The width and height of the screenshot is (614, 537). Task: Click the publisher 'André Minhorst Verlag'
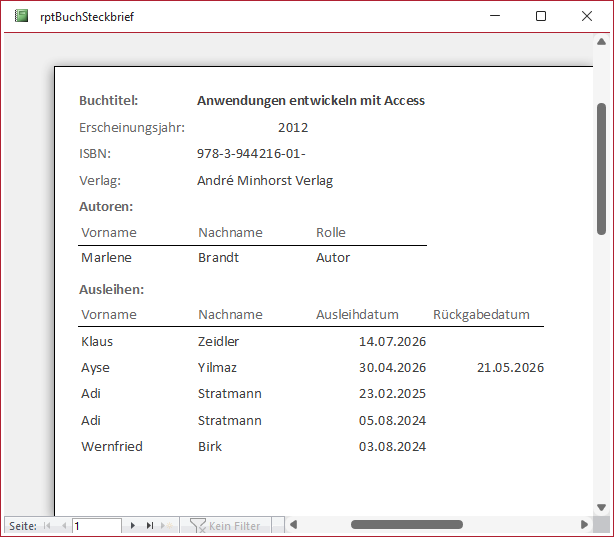pyautogui.click(x=265, y=181)
